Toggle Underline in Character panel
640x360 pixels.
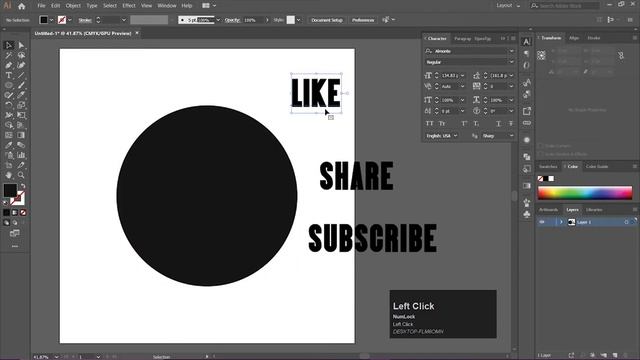(x=498, y=123)
